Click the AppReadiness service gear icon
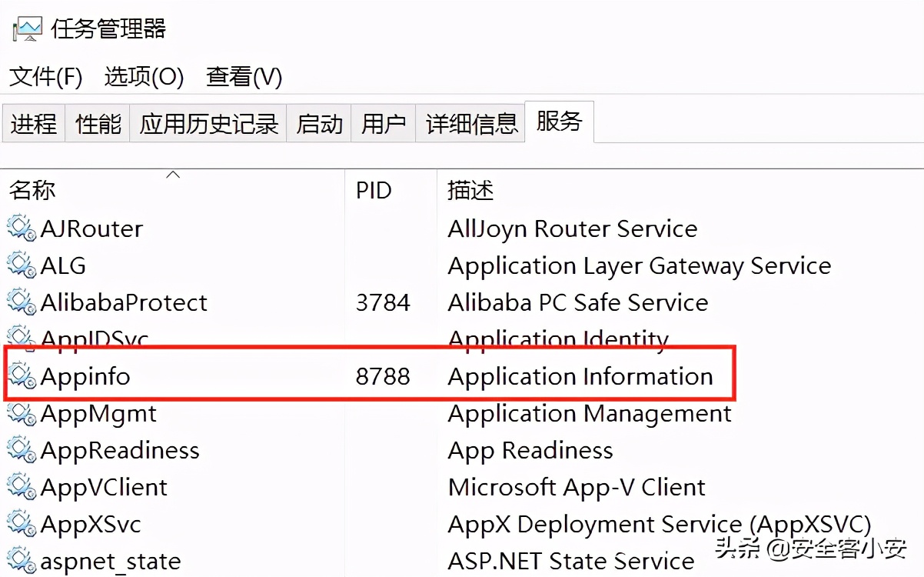924x577 pixels. coord(19,450)
